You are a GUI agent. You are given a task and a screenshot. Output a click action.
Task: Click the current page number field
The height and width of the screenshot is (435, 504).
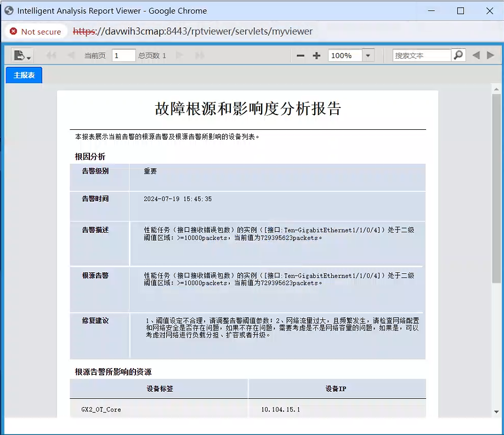pyautogui.click(x=124, y=55)
